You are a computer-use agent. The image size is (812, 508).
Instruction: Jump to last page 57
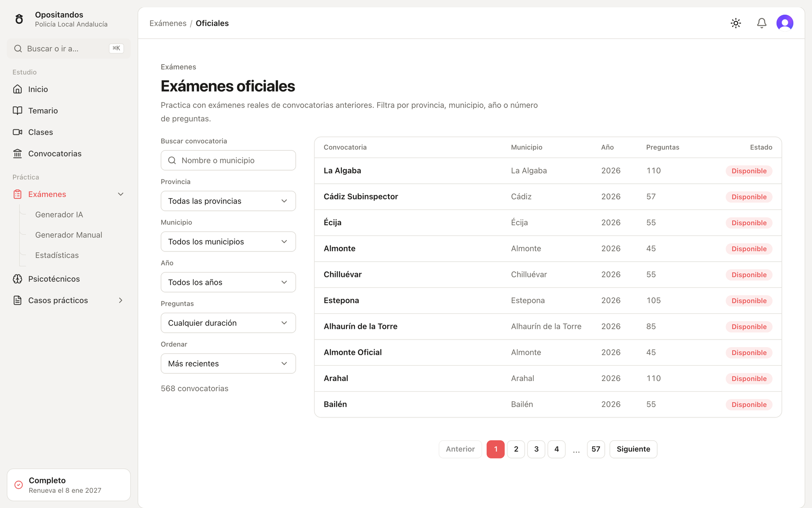(x=596, y=449)
